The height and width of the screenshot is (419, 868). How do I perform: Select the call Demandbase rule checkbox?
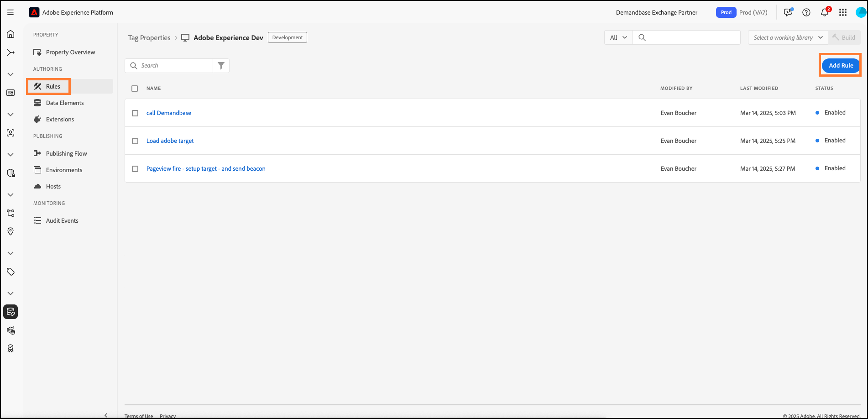tap(135, 113)
